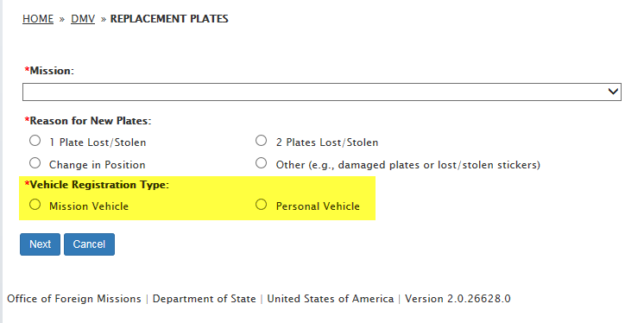This screenshot has height=323, width=644.
Task: Click the Version 2.0.26628.0 footer text
Action: click(458, 299)
